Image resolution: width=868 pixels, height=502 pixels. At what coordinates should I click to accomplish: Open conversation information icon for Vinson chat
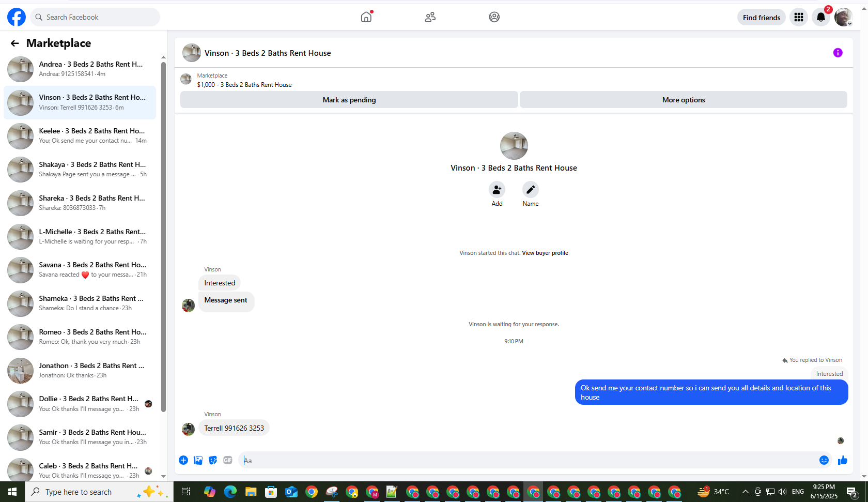[x=838, y=53]
